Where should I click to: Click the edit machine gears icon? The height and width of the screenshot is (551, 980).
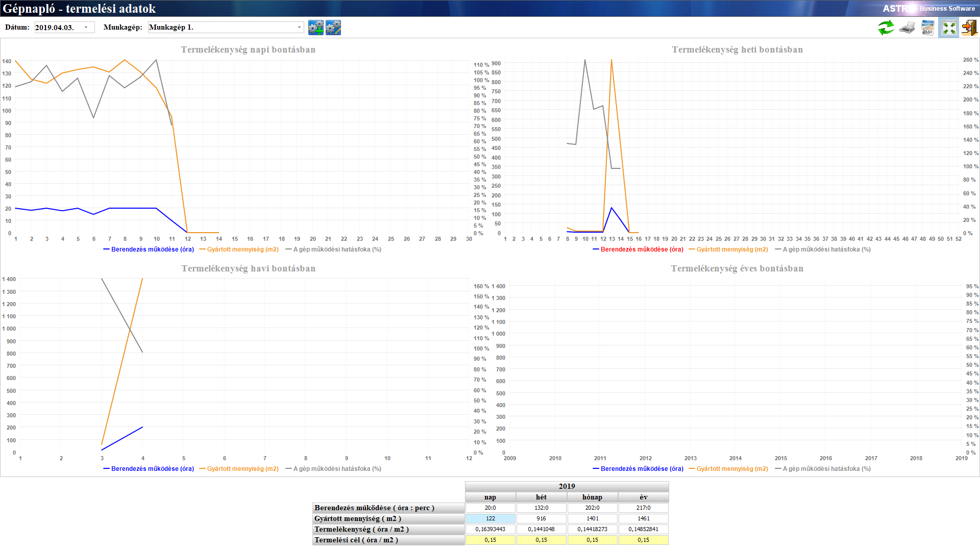point(333,28)
